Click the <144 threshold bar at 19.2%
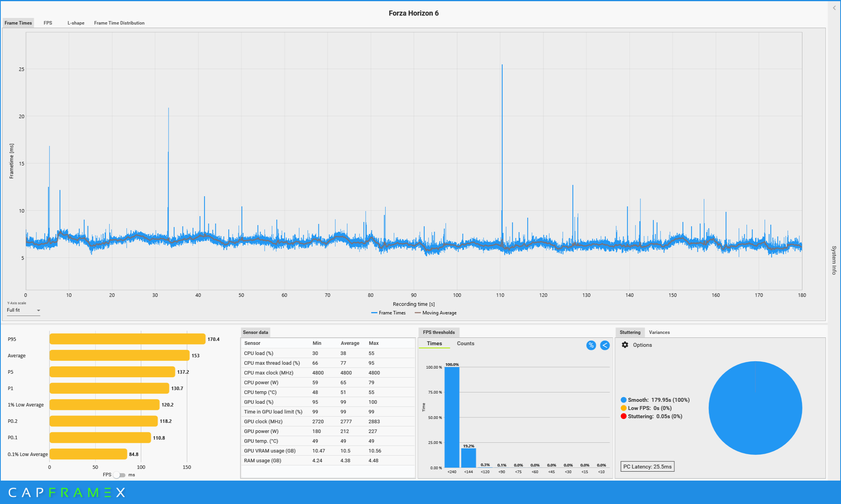This screenshot has width=841, height=504. tap(468, 458)
